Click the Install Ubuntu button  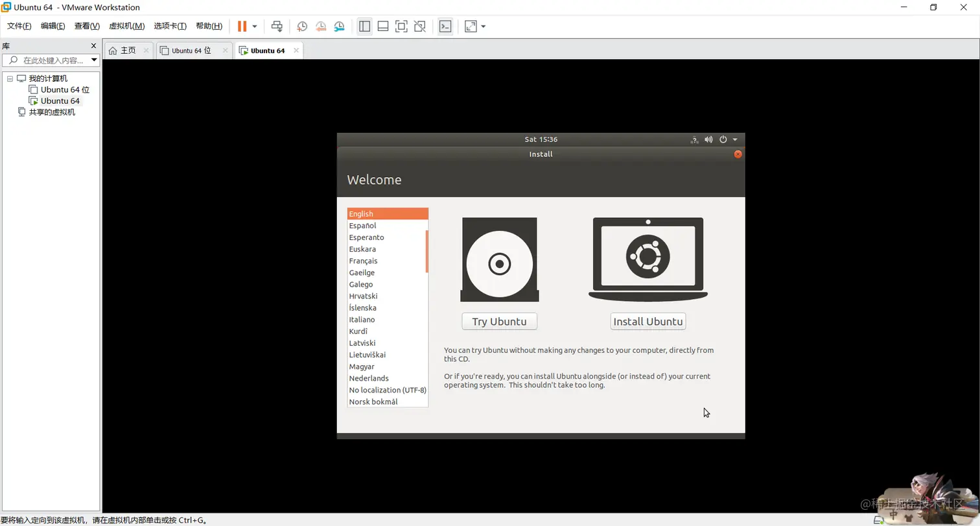pyautogui.click(x=648, y=322)
